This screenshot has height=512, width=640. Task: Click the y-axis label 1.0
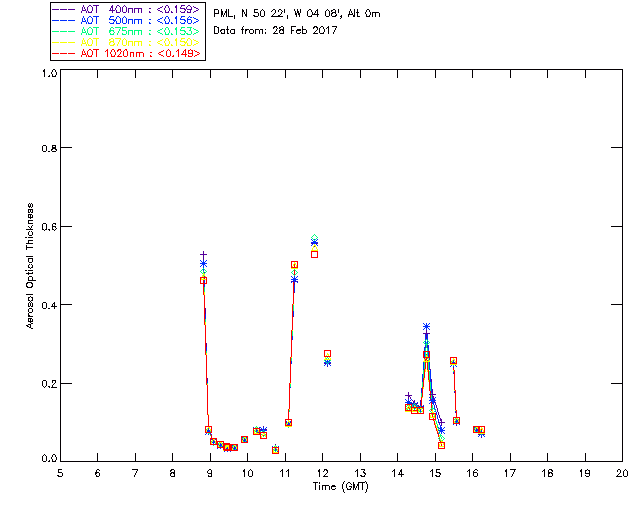(49, 73)
